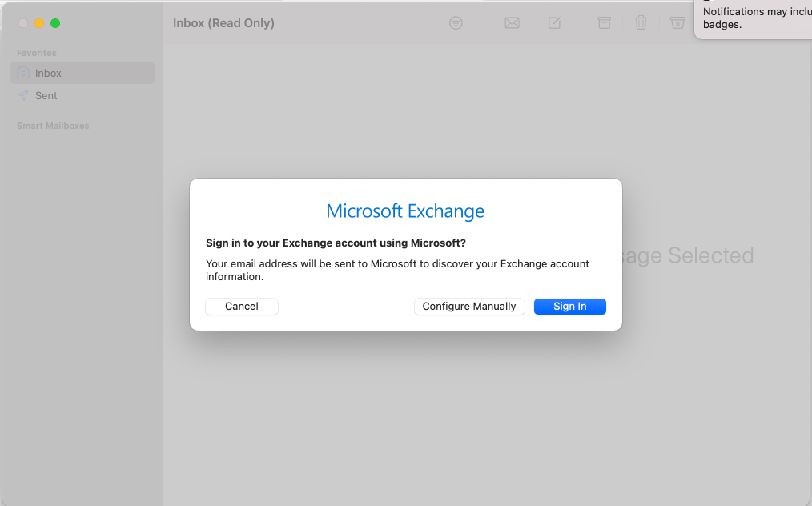Click the Archive box toolbar icon
Viewport: 812px width, 506px height.
click(x=605, y=22)
